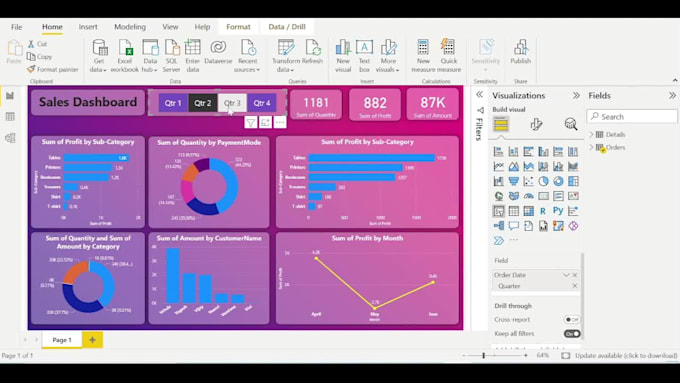Image resolution: width=680 pixels, height=383 pixels.
Task: Select the map visual with globe
Action: click(499, 196)
